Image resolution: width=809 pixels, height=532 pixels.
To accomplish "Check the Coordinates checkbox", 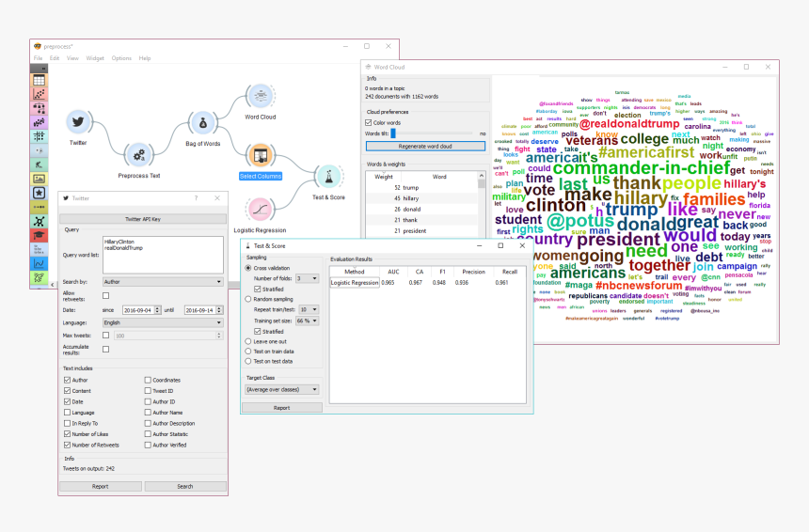I will (148, 380).
